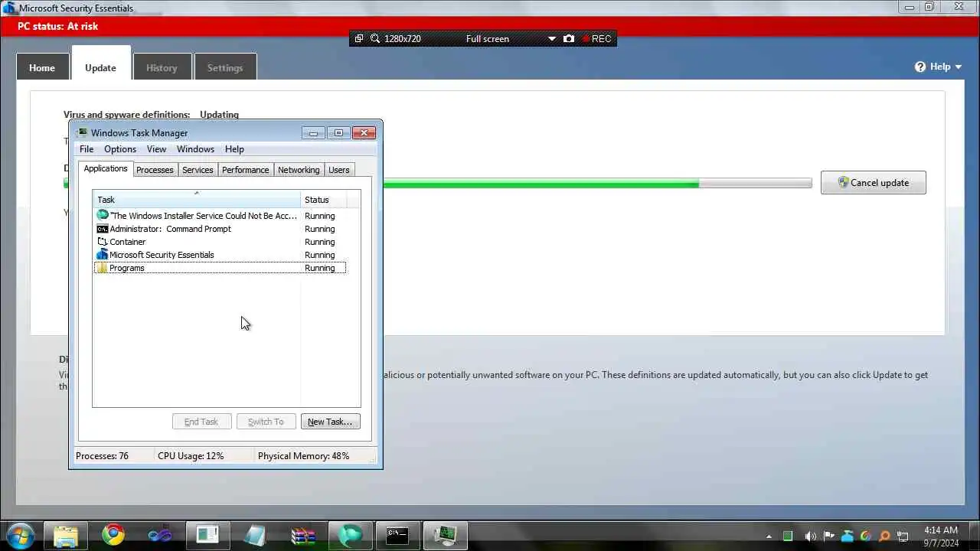The image size is (980, 551).
Task: Sort the list by the Status column header
Action: click(323, 200)
